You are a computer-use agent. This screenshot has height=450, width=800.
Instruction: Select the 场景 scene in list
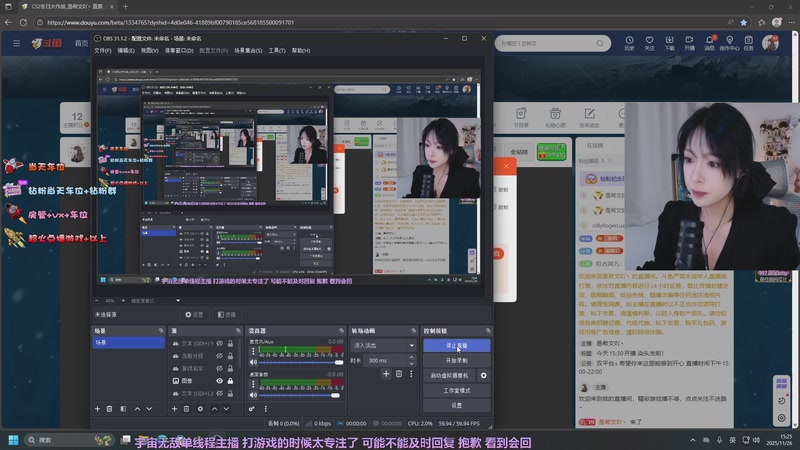[129, 343]
